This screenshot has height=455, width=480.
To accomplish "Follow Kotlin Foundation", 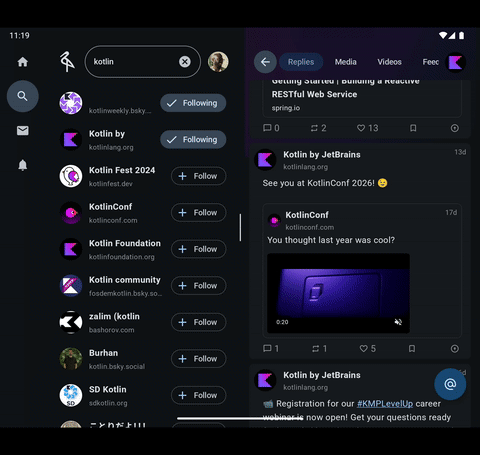I will pos(199,249).
